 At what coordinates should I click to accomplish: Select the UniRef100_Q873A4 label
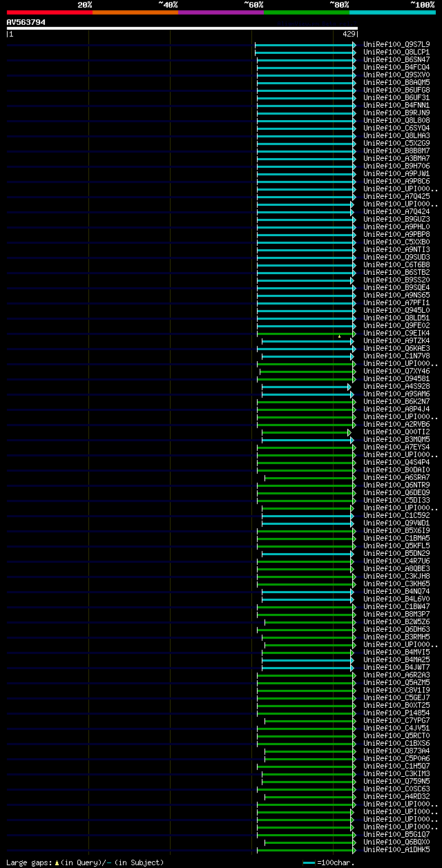click(396, 751)
